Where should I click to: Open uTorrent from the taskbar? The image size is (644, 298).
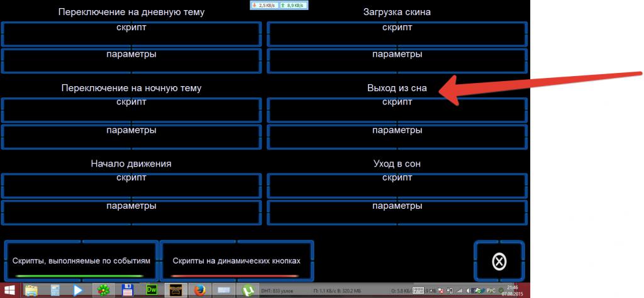click(248, 290)
